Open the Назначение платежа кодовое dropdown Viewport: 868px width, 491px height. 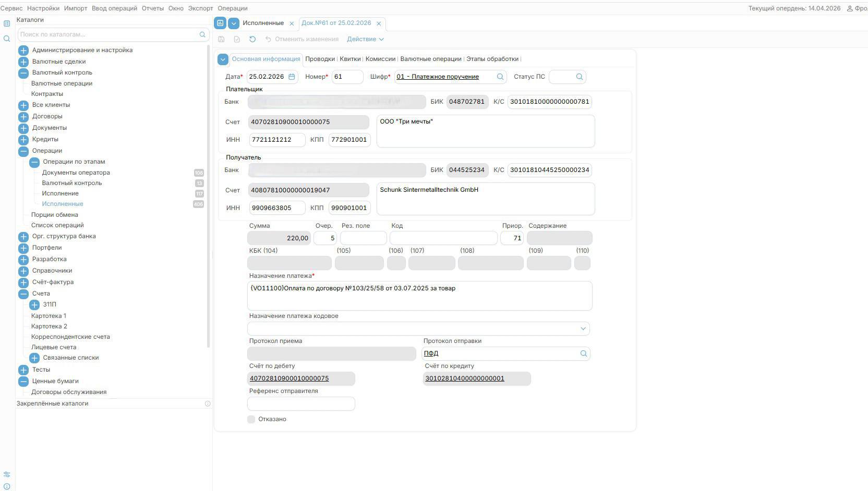pyautogui.click(x=583, y=328)
